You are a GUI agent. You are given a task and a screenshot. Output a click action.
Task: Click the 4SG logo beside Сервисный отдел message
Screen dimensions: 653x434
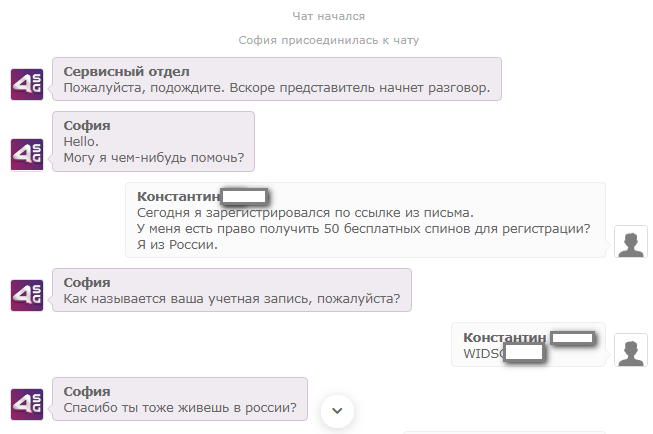click(x=27, y=85)
